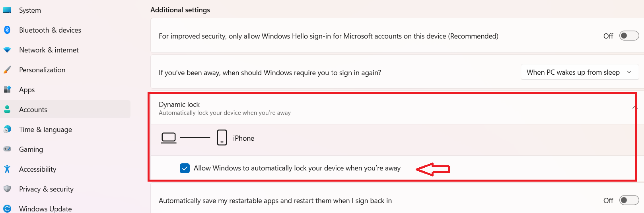This screenshot has height=213, width=644.
Task: Click the Accessibility figure icon
Action: coord(7,169)
